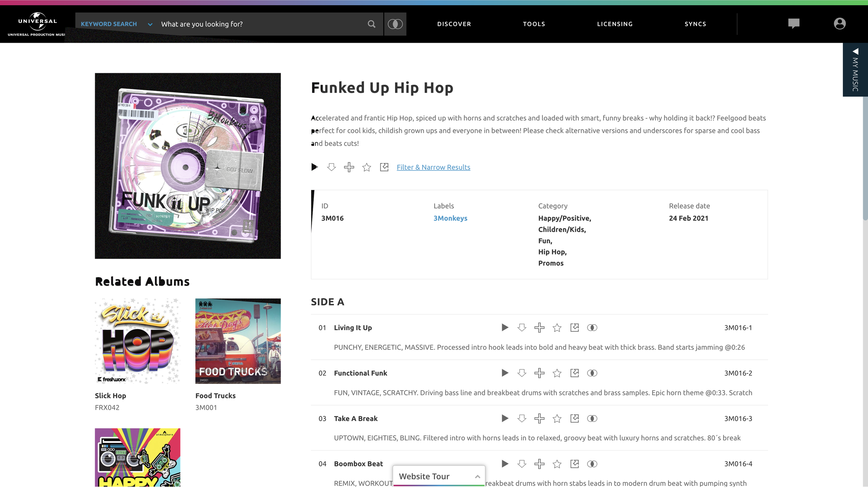Expand the My Music side panel
The height and width of the screenshot is (488, 868).
[855, 70]
